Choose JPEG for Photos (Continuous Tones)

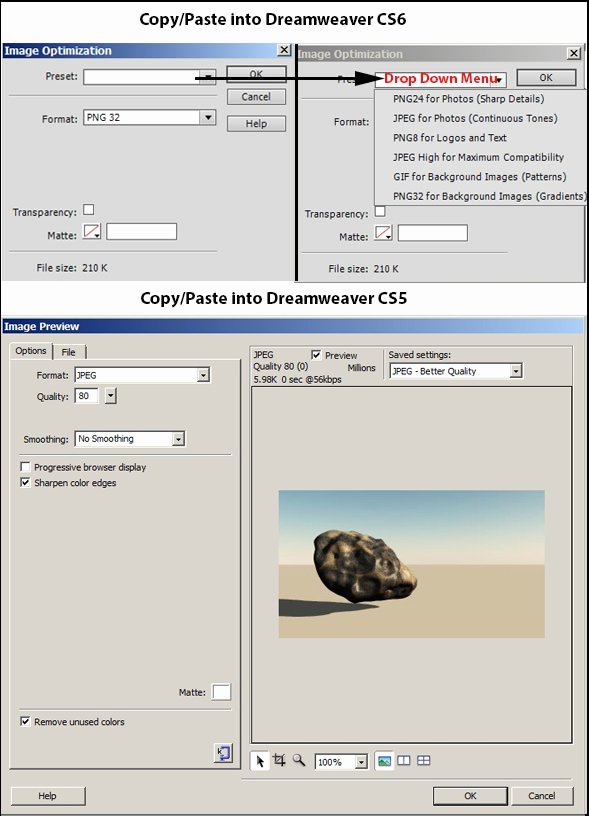475,118
